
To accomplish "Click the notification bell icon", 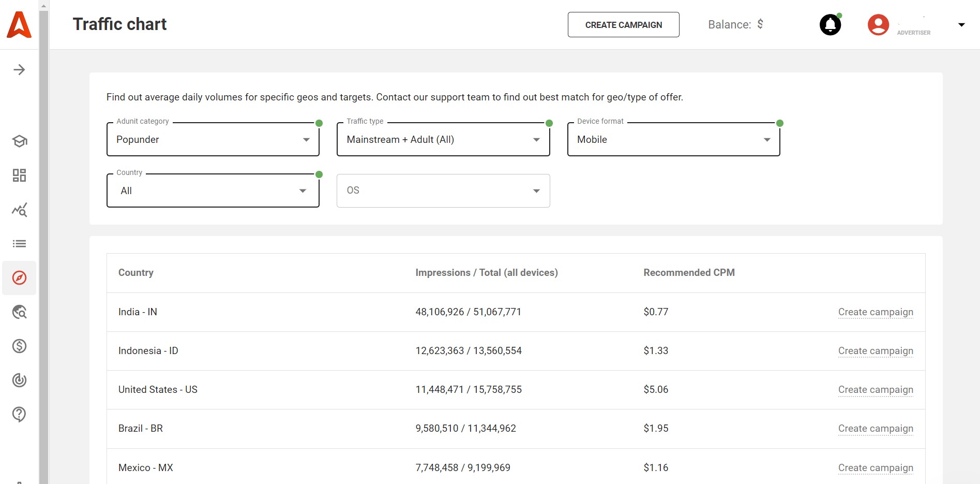I will [x=830, y=24].
